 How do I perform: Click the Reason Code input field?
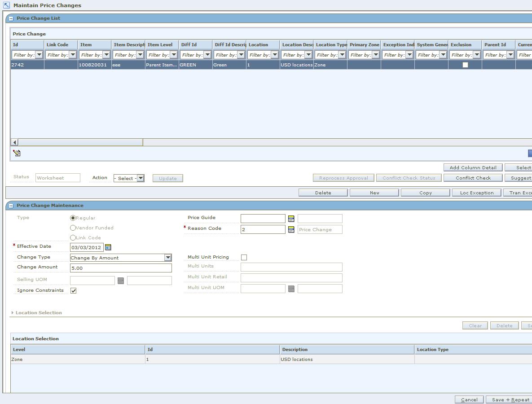coord(263,230)
